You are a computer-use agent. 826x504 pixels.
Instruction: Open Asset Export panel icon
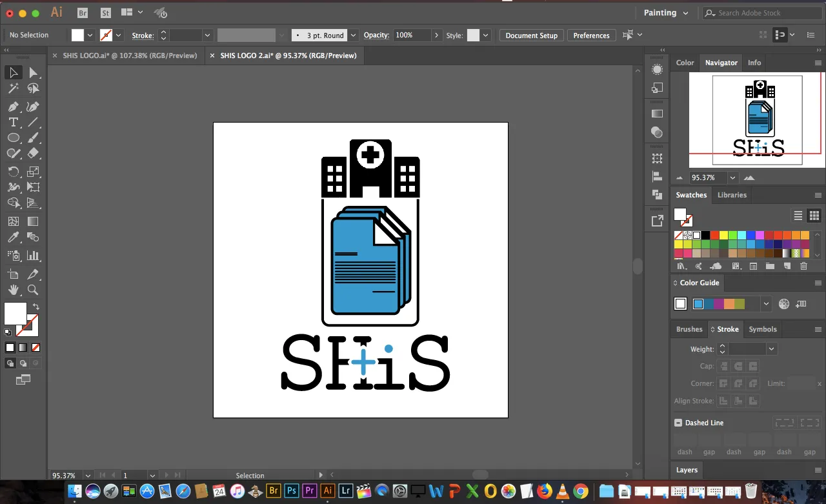[x=657, y=221]
